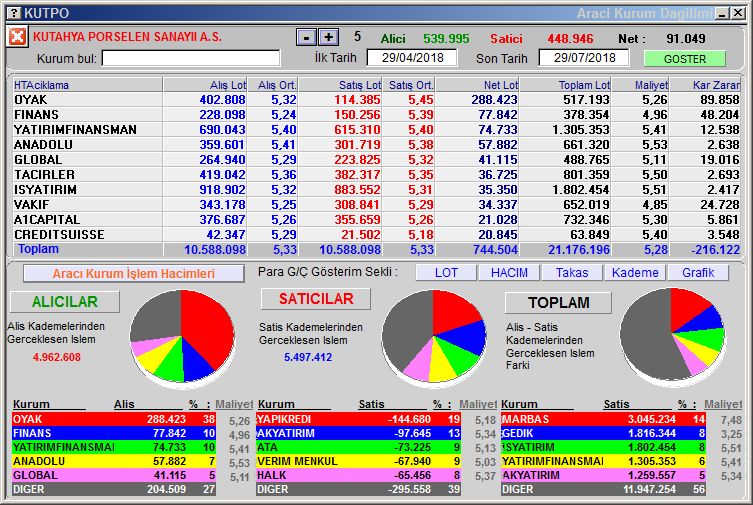The image size is (753, 505).
Task: Sort by Alış Lot column header
Action: point(206,85)
